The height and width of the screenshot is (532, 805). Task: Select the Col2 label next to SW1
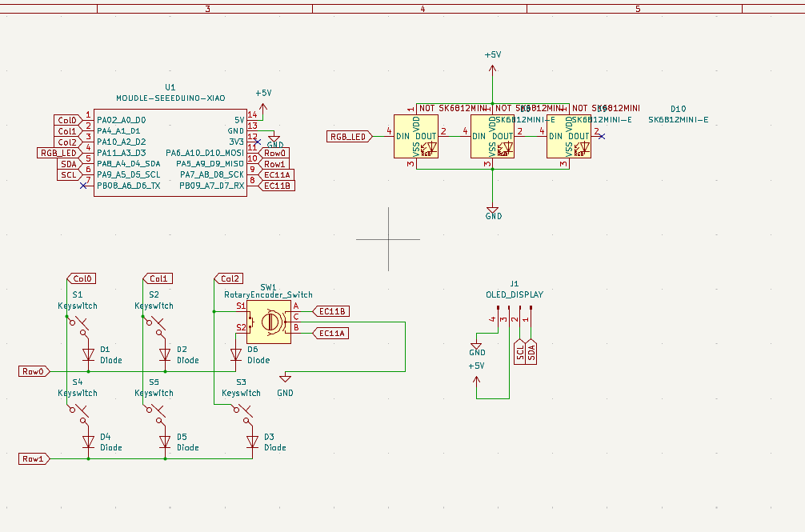pyautogui.click(x=229, y=278)
